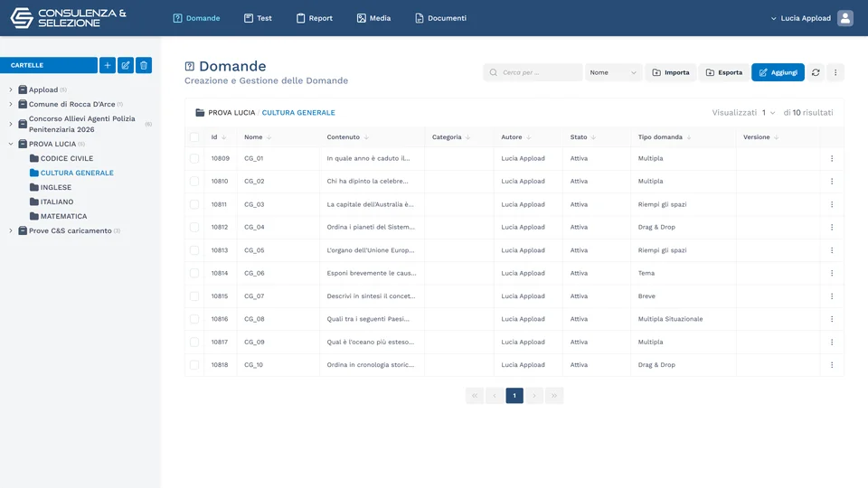
Task: Toggle the select-all checkbox in header
Action: tap(194, 137)
